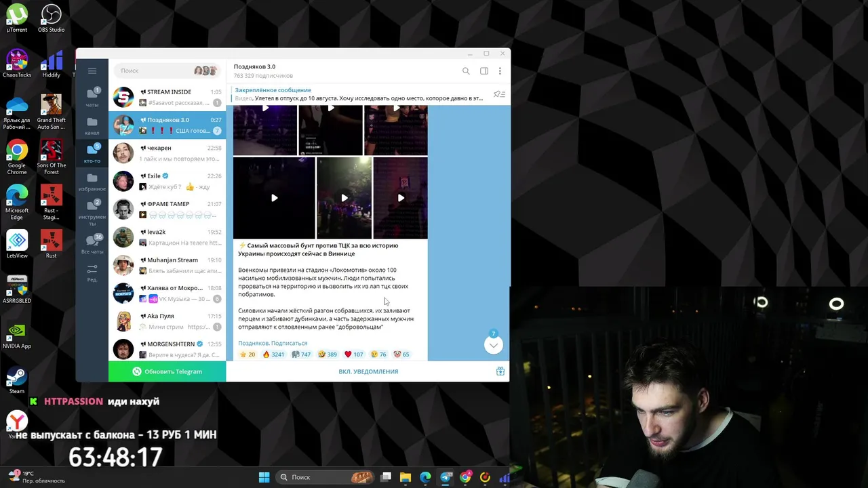Open the ФРАМЕ ТАМЕР channel chat
This screenshot has width=868, height=488.
tap(167, 209)
